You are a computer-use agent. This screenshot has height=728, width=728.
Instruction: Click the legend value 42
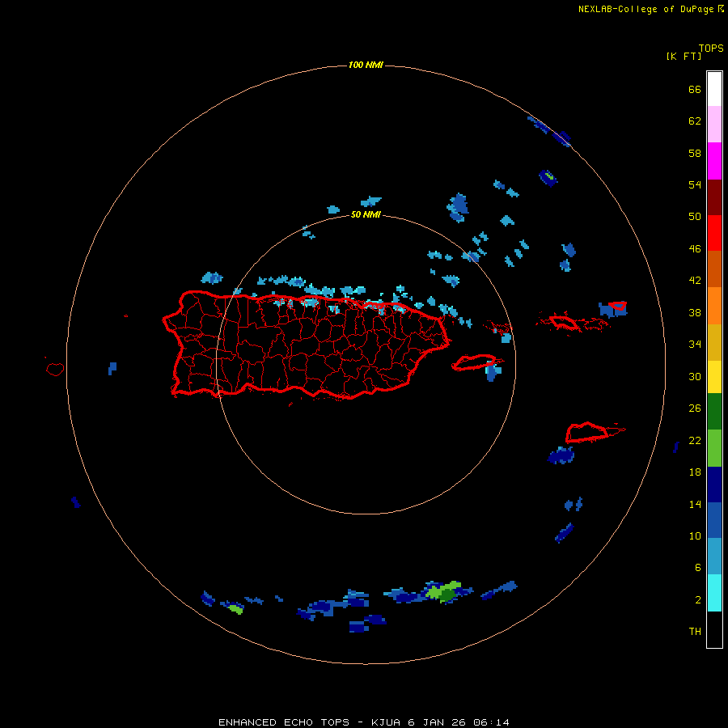point(695,281)
